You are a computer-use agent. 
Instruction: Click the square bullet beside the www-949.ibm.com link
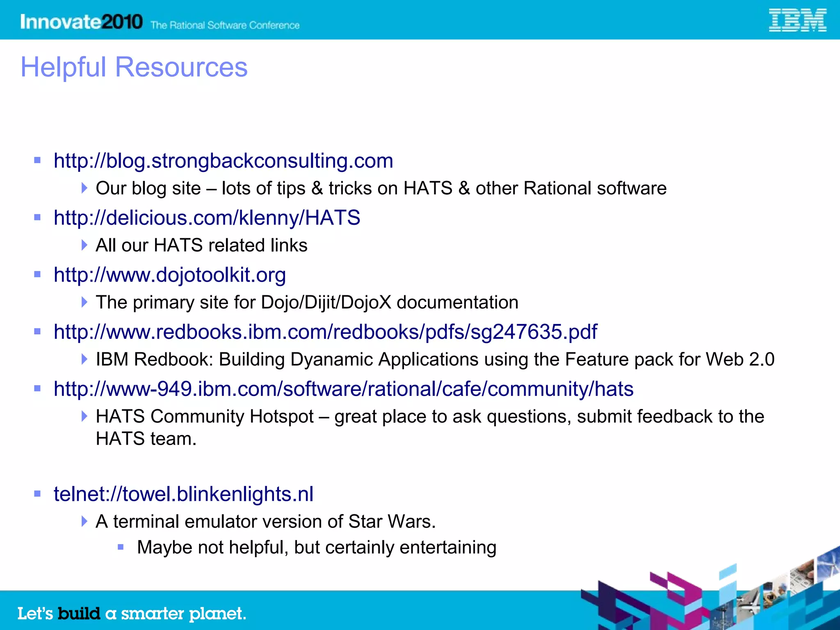point(37,388)
